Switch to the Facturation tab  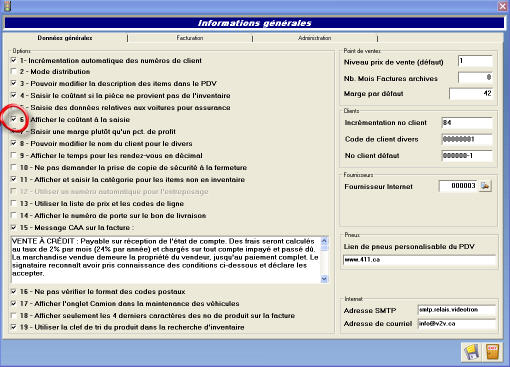pos(190,38)
